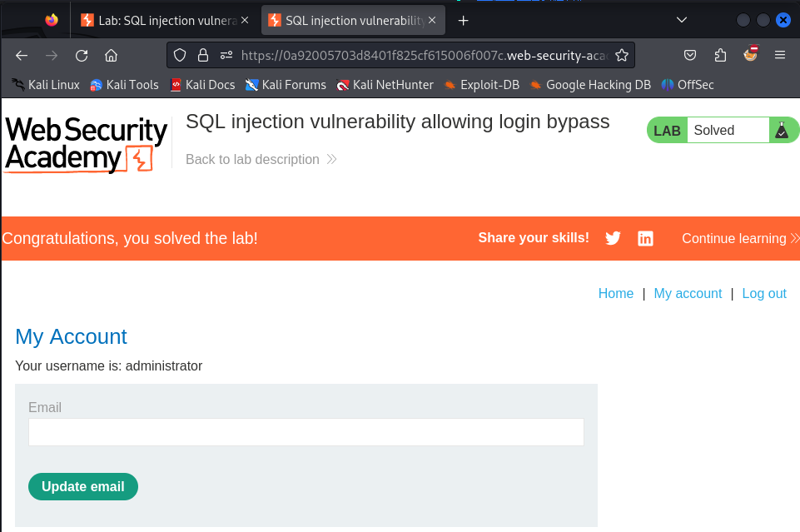Click the Firefox reload page icon

point(82,56)
